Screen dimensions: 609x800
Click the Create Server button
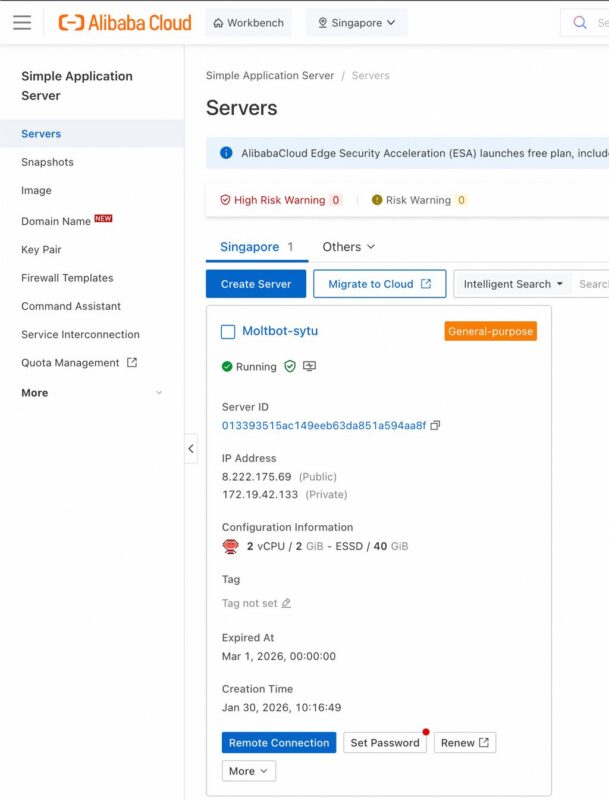coord(256,284)
